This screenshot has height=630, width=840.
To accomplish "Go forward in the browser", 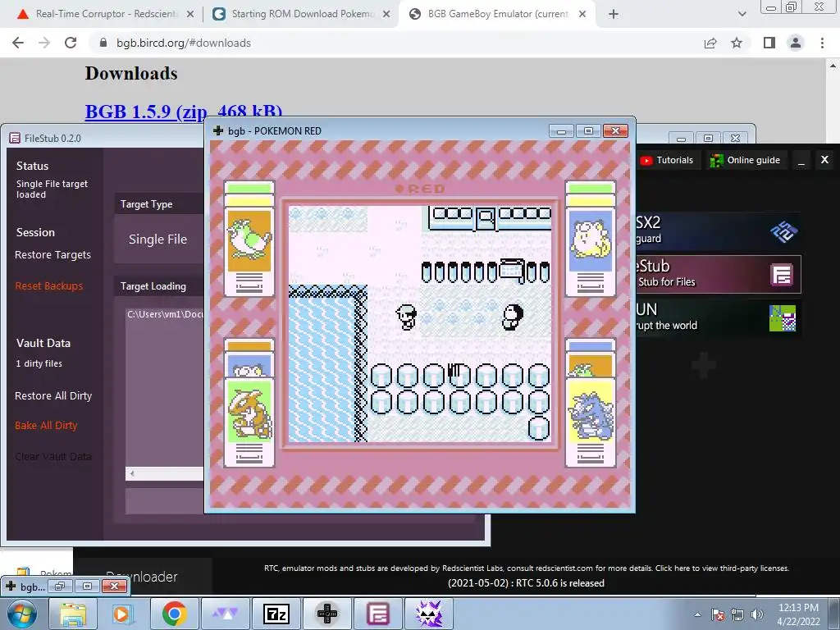I will click(x=44, y=43).
